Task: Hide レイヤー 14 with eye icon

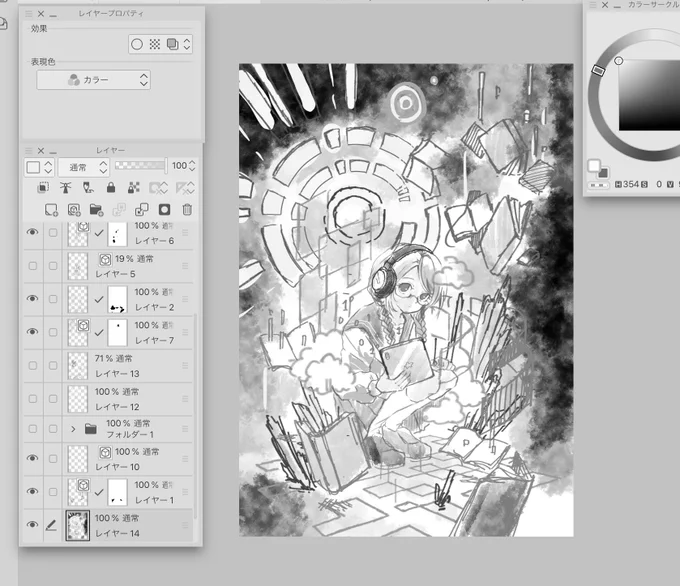Action: pyautogui.click(x=33, y=525)
